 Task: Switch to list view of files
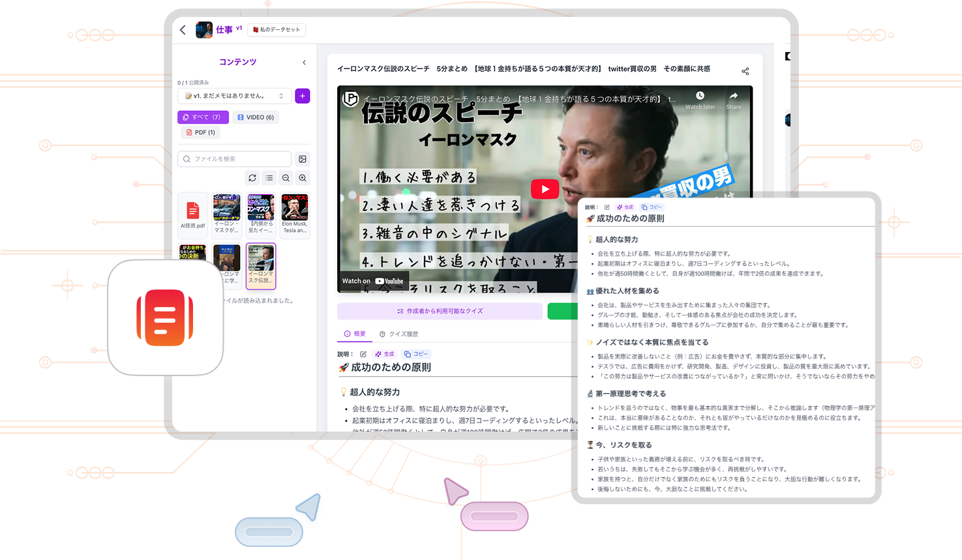pos(269,177)
